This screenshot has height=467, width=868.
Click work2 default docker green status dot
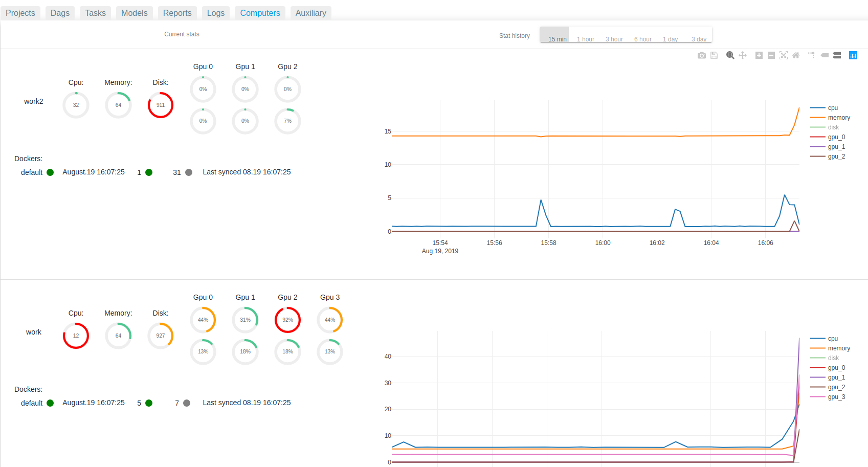click(50, 172)
